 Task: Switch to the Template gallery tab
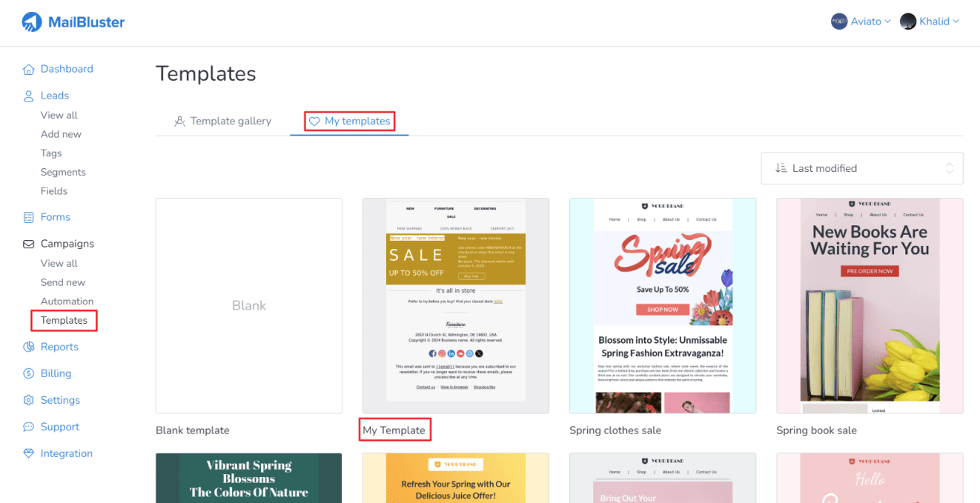point(222,121)
